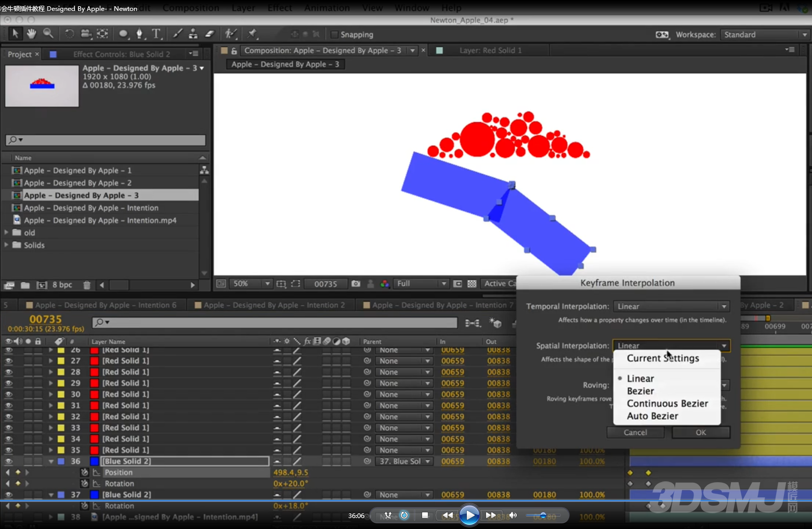
Task: Confirm Keyframe Interpolation with OK
Action: point(701,433)
